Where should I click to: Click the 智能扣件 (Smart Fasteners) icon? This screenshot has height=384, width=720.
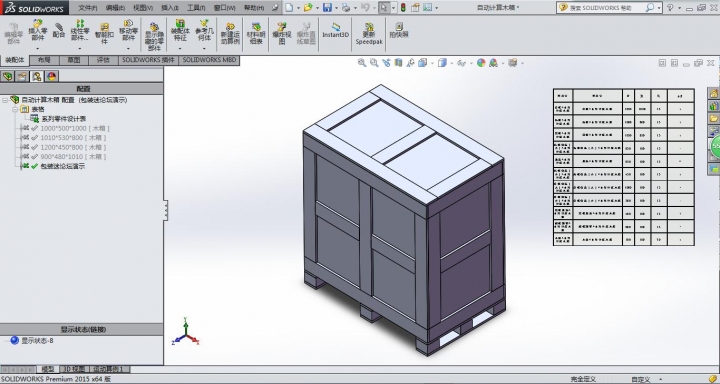click(x=104, y=33)
